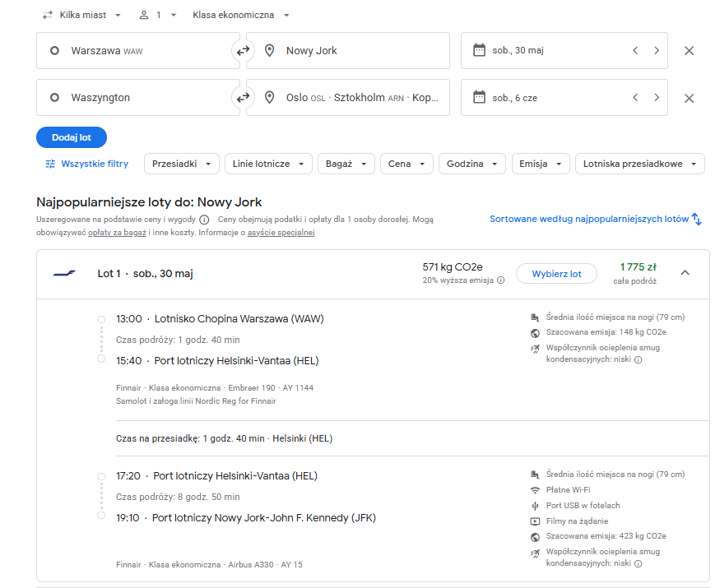Open opłaty za bagaż link
The width and height of the screenshot is (720, 588).
pos(117,233)
